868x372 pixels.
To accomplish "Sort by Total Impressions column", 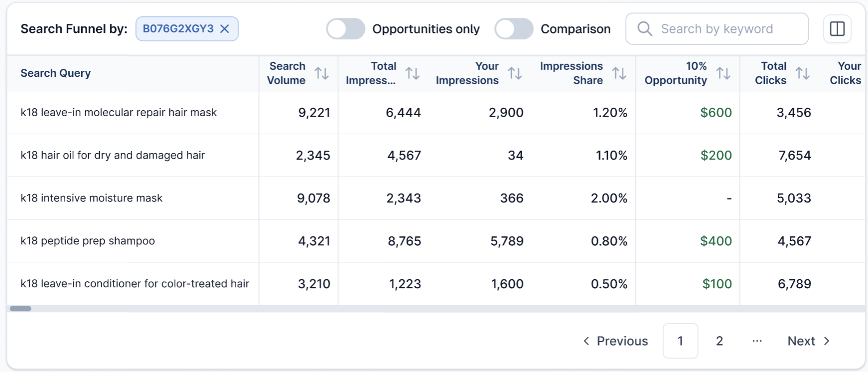I will (413, 73).
